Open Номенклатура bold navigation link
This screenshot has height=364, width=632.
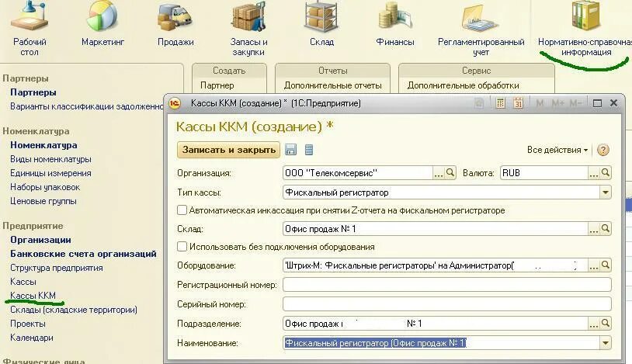point(43,145)
